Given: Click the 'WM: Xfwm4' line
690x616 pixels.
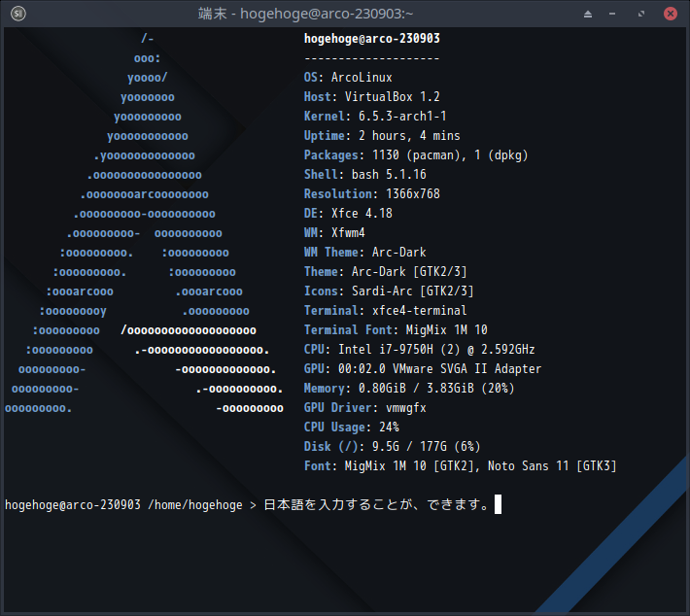Looking at the screenshot, I should tap(334, 233).
